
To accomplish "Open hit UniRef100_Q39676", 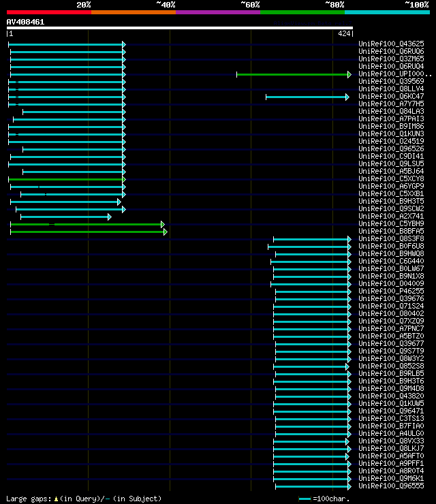I will pyautogui.click(x=391, y=298).
